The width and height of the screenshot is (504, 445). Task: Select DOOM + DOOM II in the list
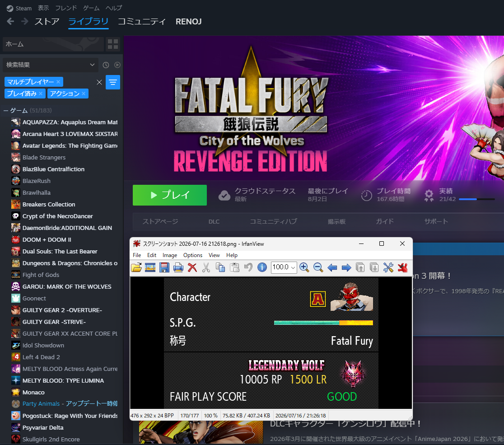47,239
